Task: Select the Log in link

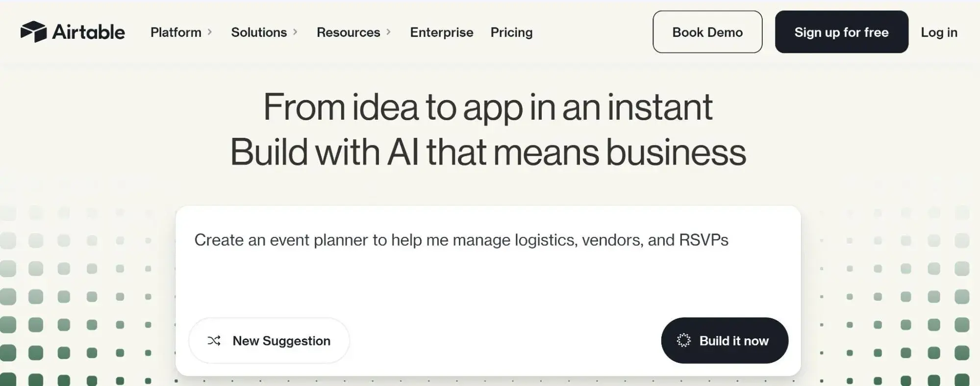Action: (x=939, y=32)
